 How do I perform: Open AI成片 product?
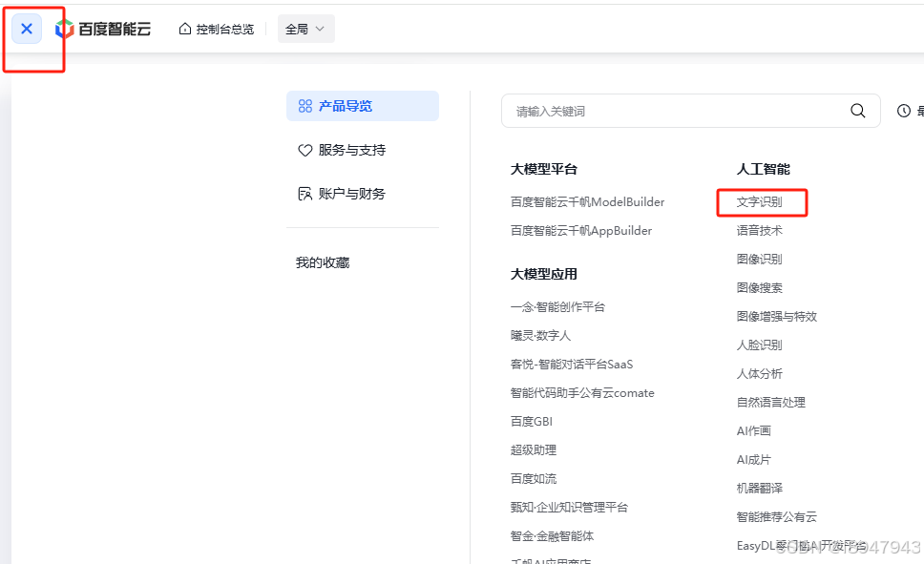coord(754,460)
